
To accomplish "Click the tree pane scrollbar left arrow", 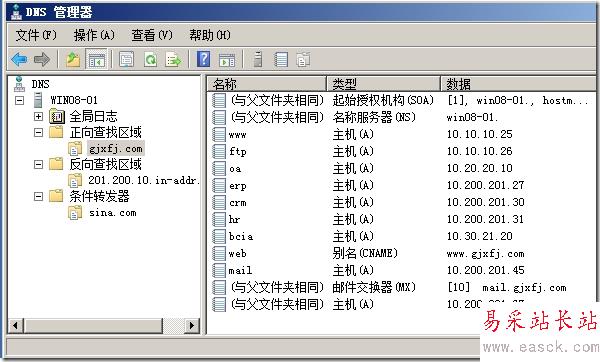I will click(x=15, y=326).
